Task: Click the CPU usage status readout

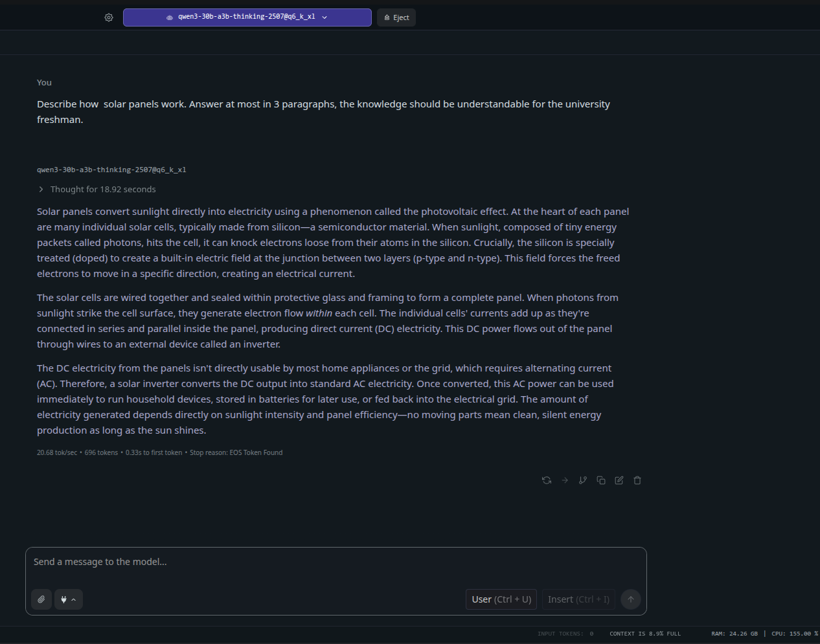Action: pos(794,634)
